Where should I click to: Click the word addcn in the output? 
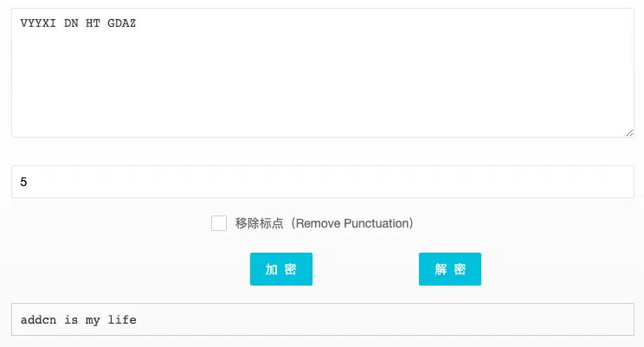point(38,320)
